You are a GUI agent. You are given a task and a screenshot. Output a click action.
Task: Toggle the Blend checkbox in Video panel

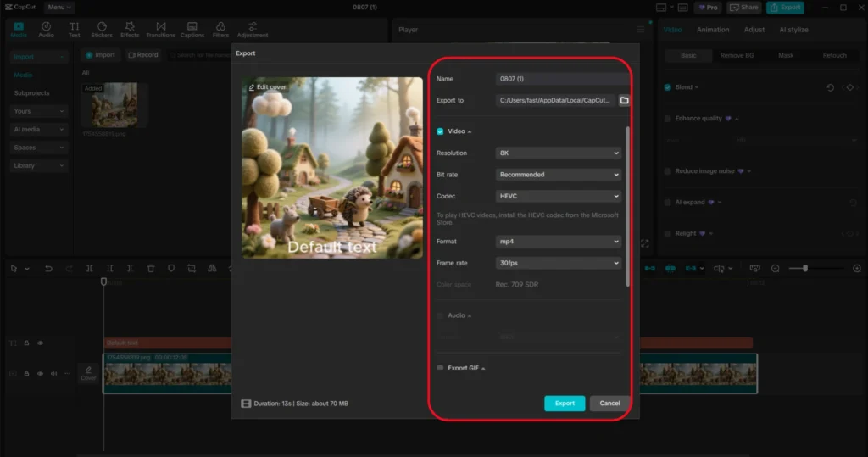[x=668, y=87]
